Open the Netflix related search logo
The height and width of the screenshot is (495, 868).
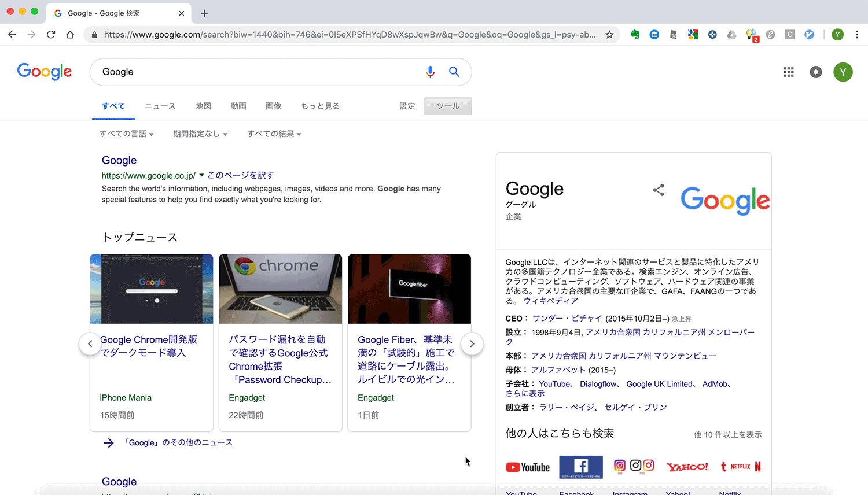click(x=741, y=467)
